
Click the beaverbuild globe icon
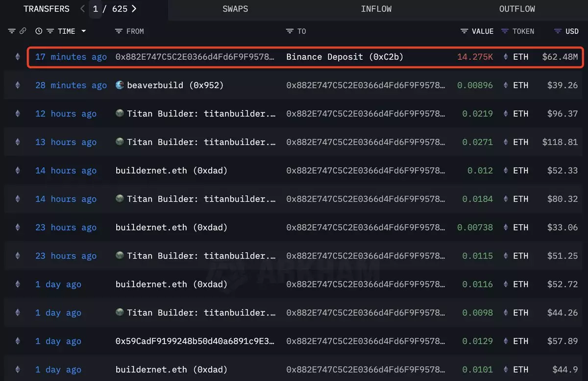(120, 85)
